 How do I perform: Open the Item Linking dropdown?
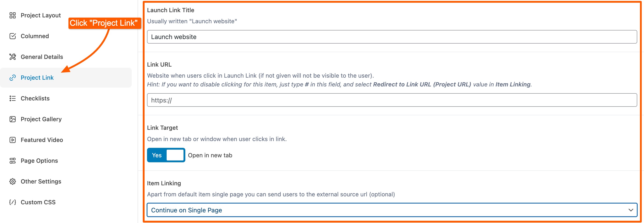[392, 210]
